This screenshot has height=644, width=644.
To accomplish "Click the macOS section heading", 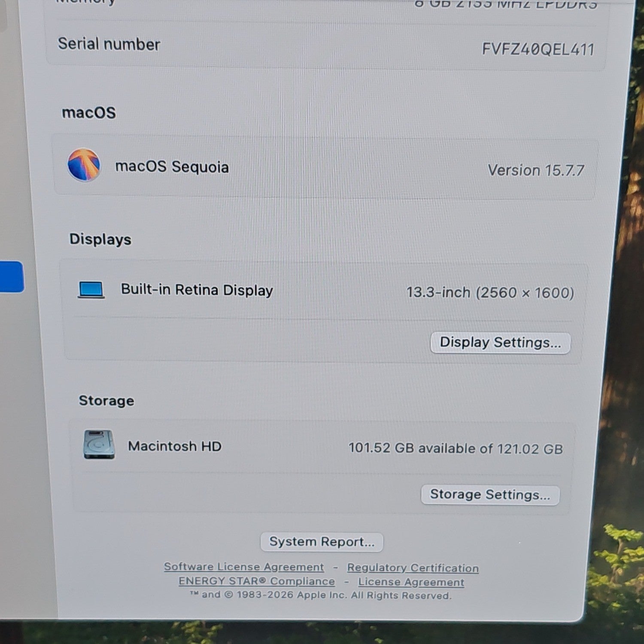I will point(89,112).
